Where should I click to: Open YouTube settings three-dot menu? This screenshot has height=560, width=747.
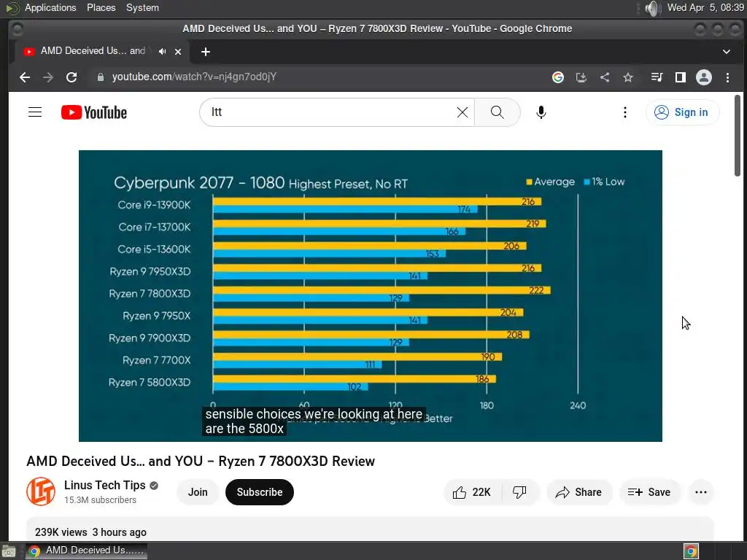[625, 112]
